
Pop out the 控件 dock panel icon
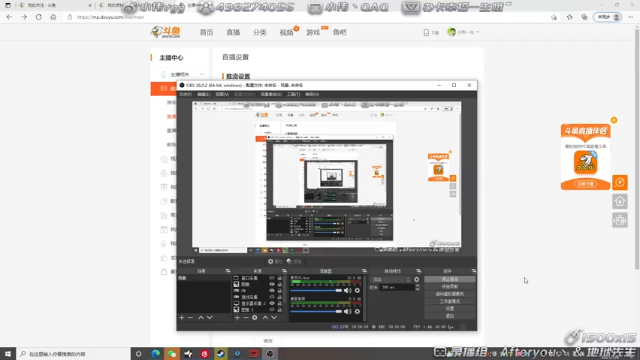pos(473,271)
